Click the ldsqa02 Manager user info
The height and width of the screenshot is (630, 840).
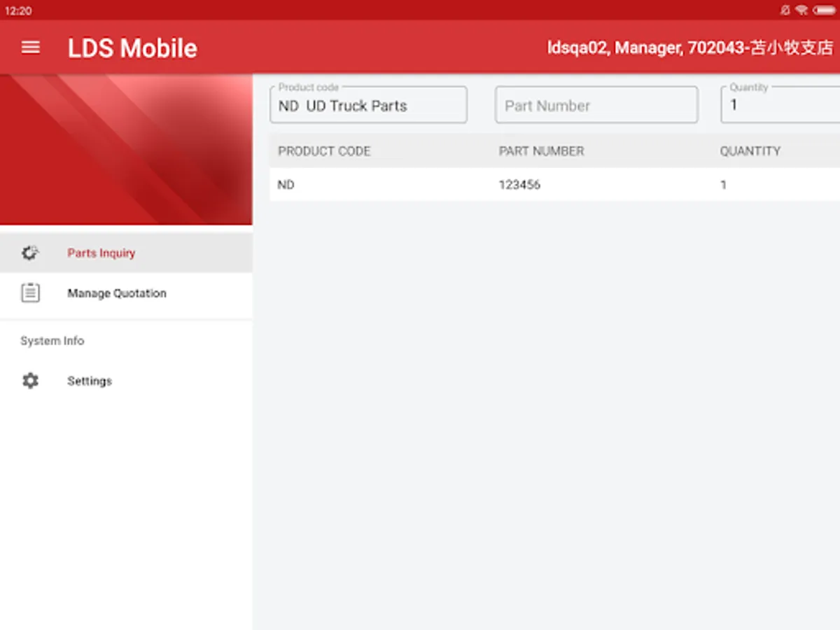tap(690, 48)
